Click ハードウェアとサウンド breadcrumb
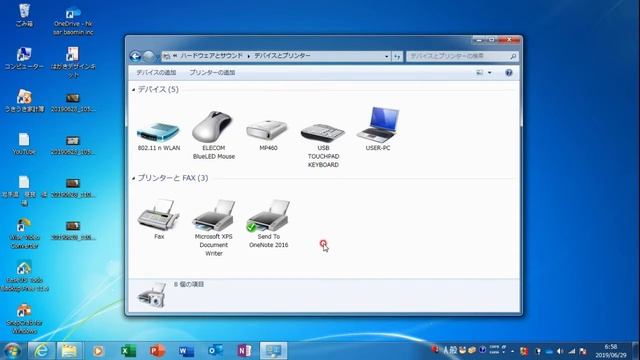Image resolution: width=640 pixels, height=360 pixels. coord(211,56)
